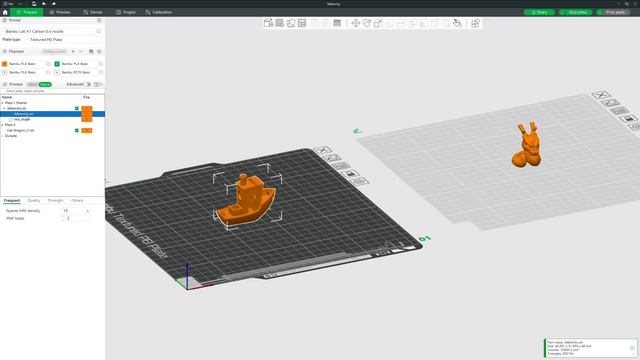Open the Others settings tab
This screenshot has width=640, height=360.
77,201
